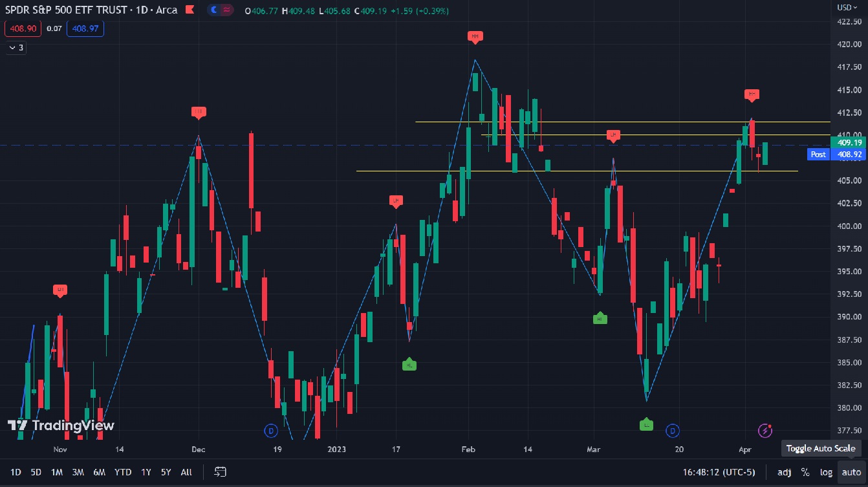Click the 2023 date axis label
This screenshot has width=868, height=487.
pos(337,449)
